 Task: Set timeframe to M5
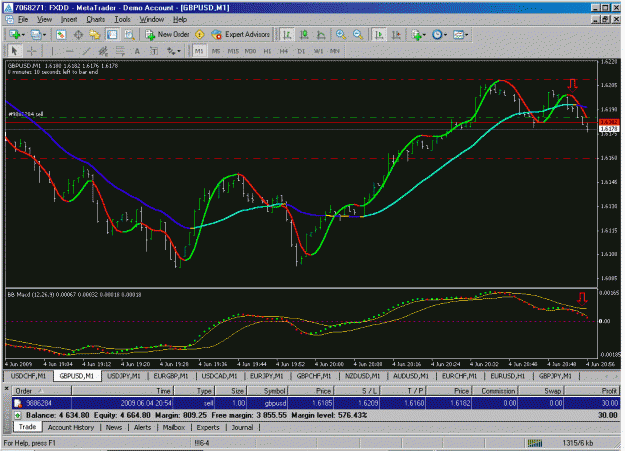click(x=216, y=51)
